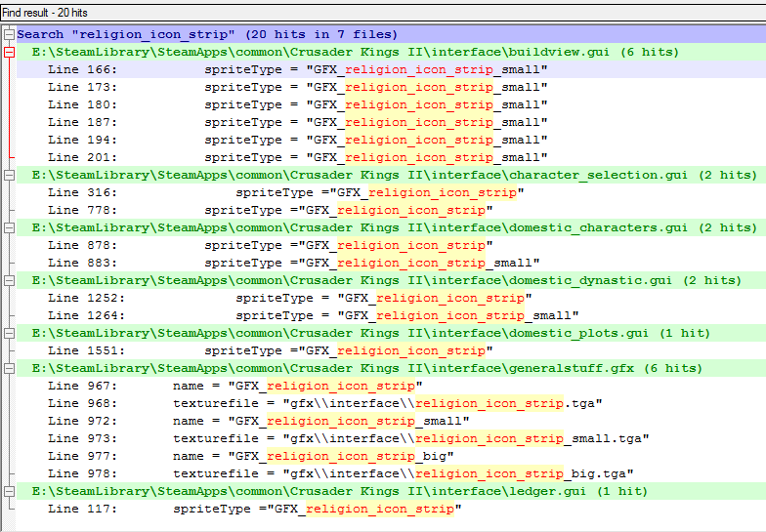The height and width of the screenshot is (532, 766).
Task: Go to Line 973 texturefile religion_icon_strip_small.tga
Action: pyautogui.click(x=391, y=439)
